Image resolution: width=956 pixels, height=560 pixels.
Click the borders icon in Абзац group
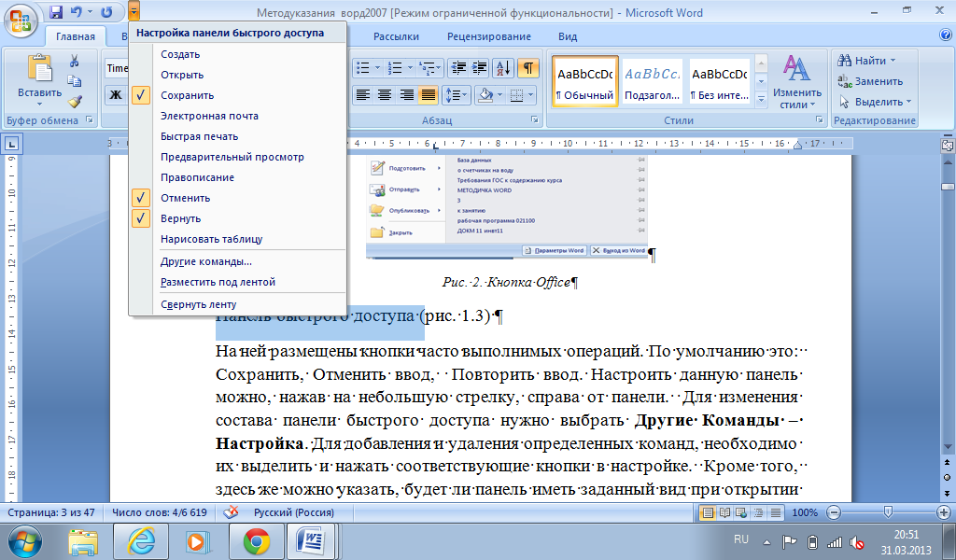tap(516, 95)
